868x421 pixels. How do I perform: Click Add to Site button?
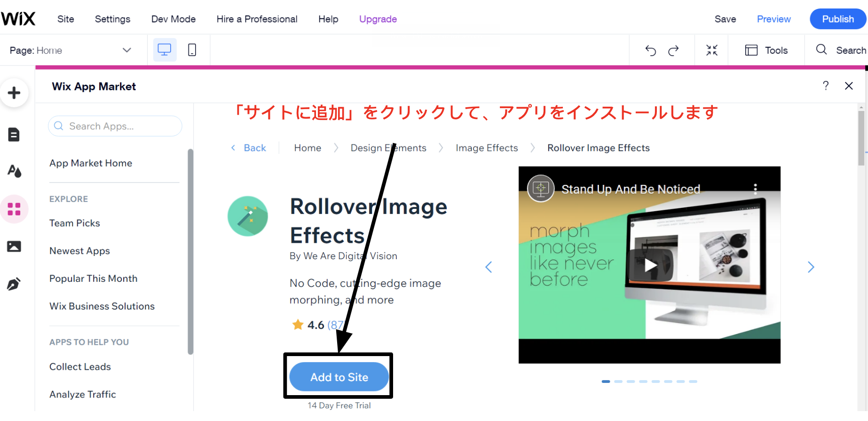pyautogui.click(x=339, y=377)
